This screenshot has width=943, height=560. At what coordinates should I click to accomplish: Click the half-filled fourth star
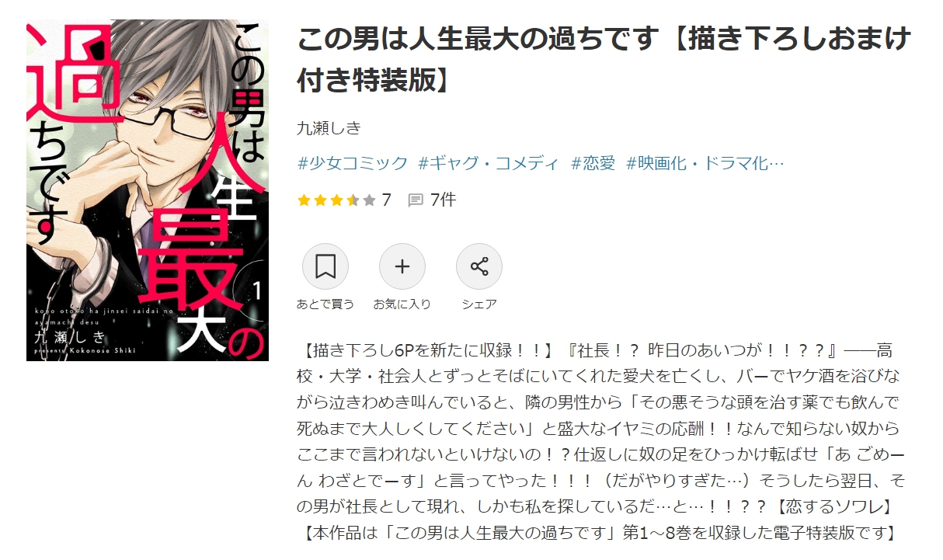pyautogui.click(x=353, y=200)
